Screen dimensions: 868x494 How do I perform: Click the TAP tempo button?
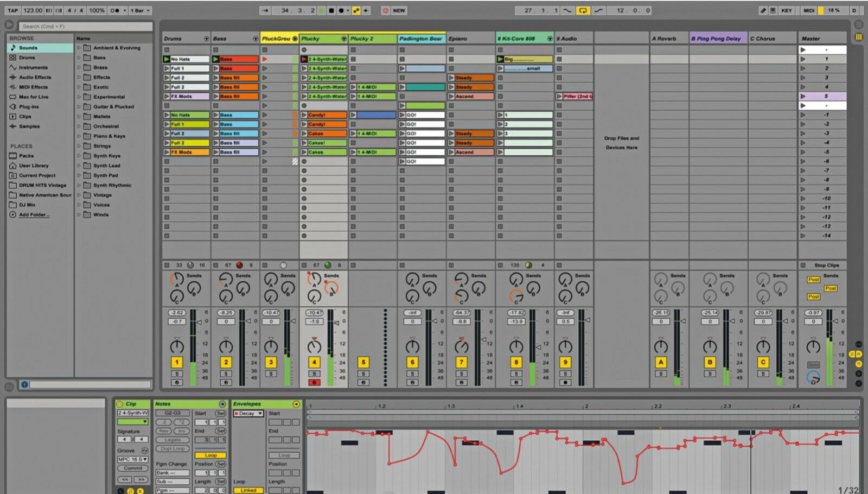12,10
